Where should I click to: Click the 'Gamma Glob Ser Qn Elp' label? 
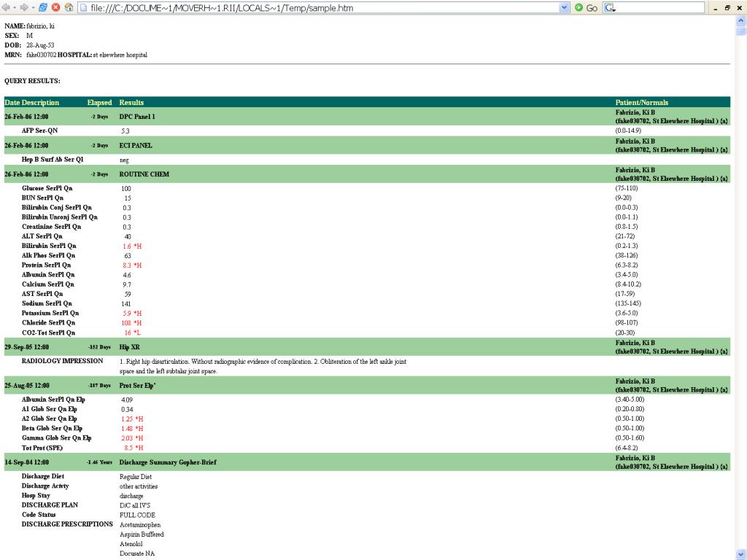click(57, 438)
